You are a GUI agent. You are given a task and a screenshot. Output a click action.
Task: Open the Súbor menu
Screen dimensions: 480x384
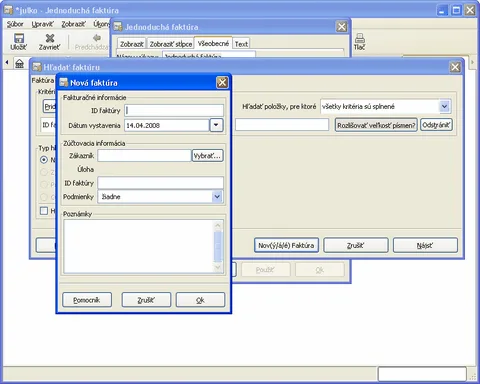pos(15,24)
